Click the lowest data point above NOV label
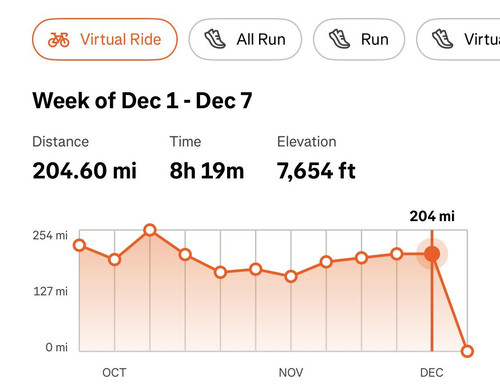This screenshot has width=500, height=392. pos(291,276)
